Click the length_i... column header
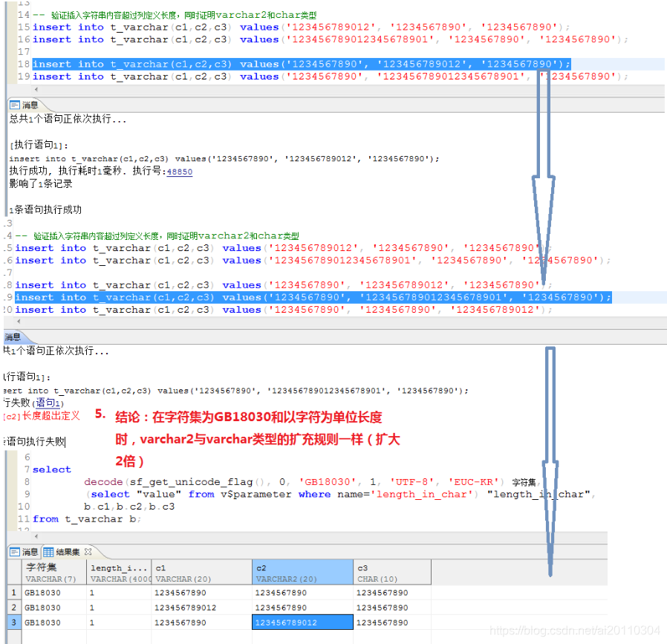 point(119,572)
